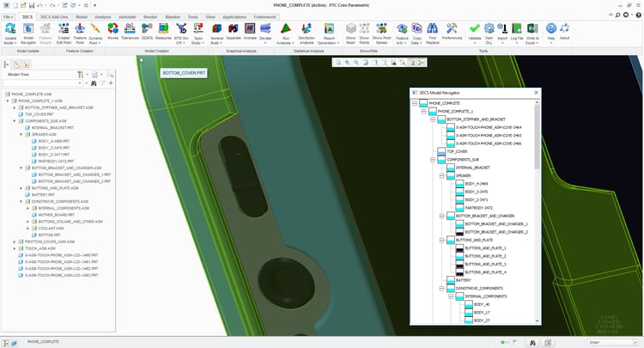Select INTERNAL_BRACKET in Model Navigator
644x348 pixels.
(x=473, y=168)
